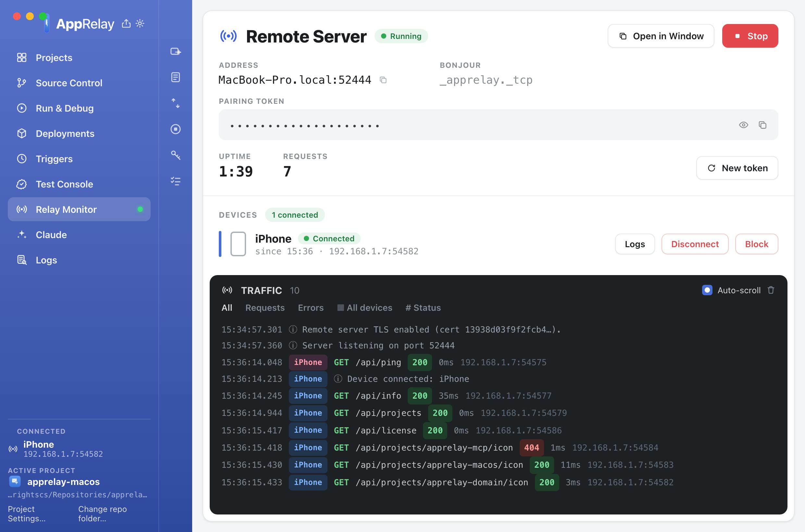805x532 pixels.
Task: Click the Remote Server broadcast icon
Action: [229, 36]
